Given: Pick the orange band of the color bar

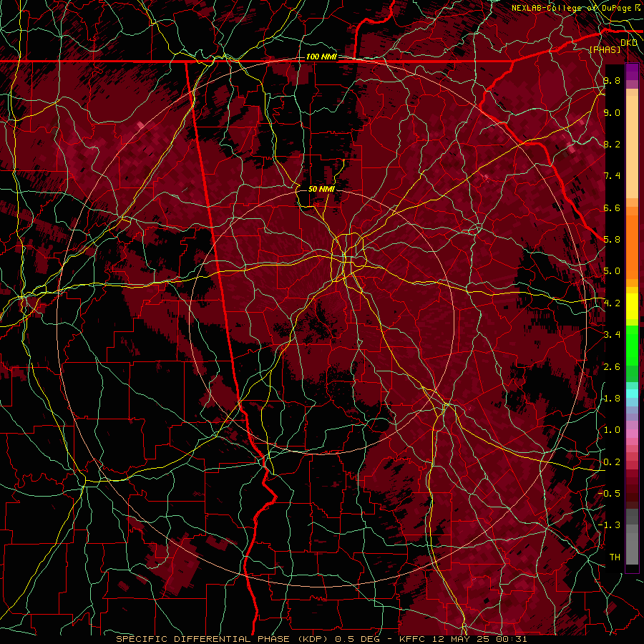Looking at the screenshot, I should [632, 246].
